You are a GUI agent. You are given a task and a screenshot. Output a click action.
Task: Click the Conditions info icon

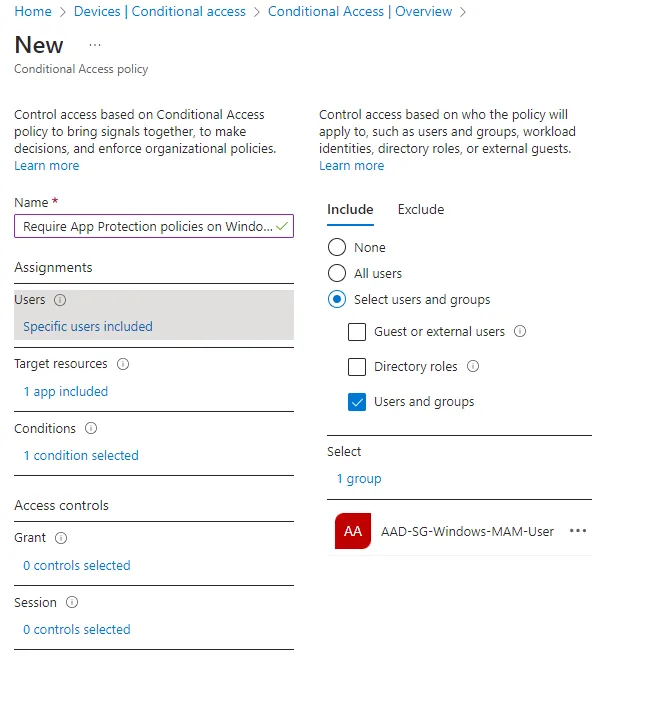pyautogui.click(x=91, y=428)
